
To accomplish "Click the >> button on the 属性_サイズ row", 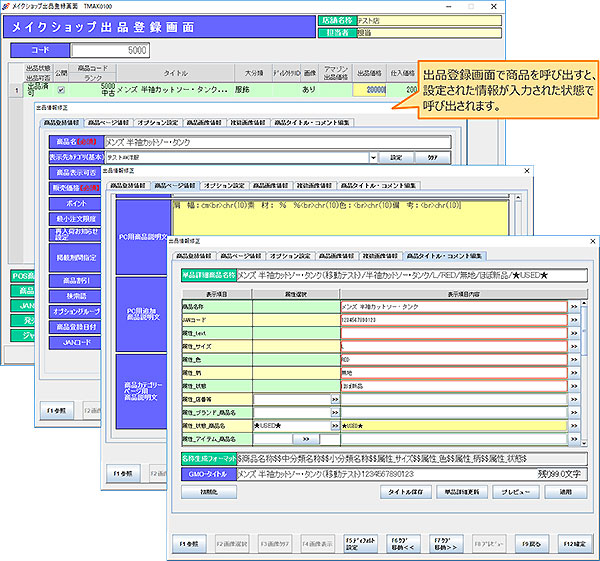I will click(x=574, y=344).
